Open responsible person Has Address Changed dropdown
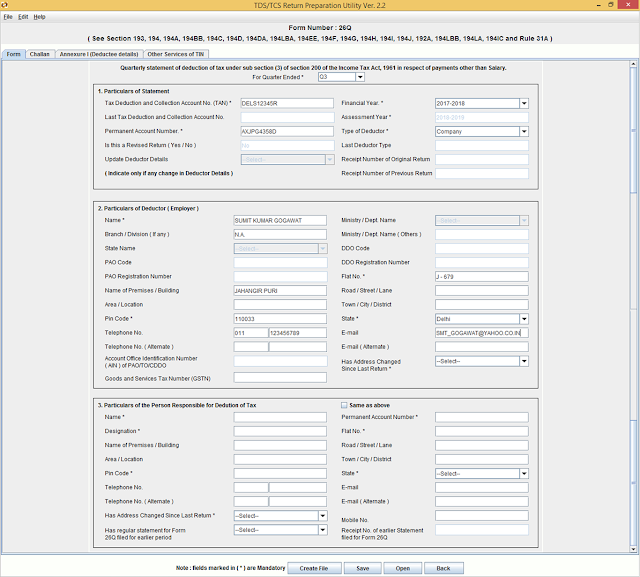 tap(322, 516)
